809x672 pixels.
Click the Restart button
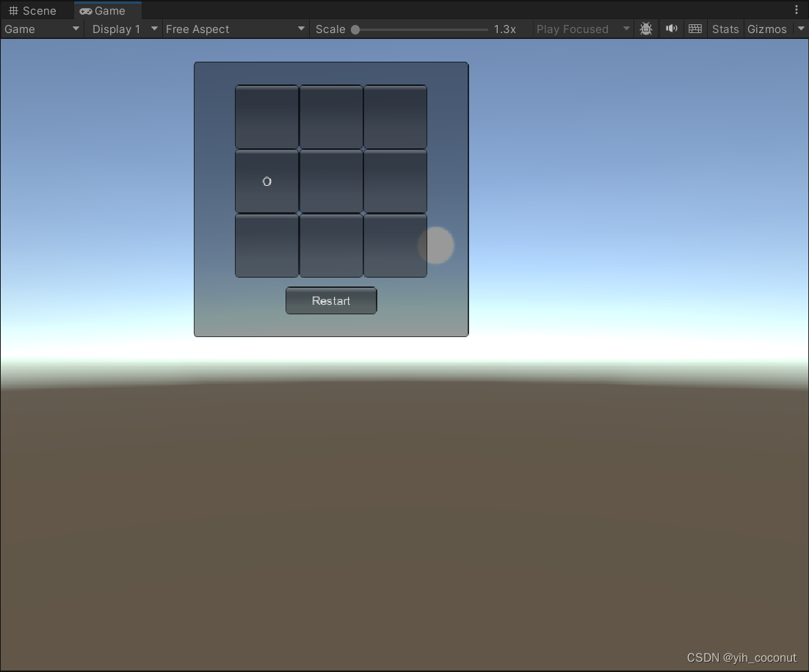coord(331,301)
